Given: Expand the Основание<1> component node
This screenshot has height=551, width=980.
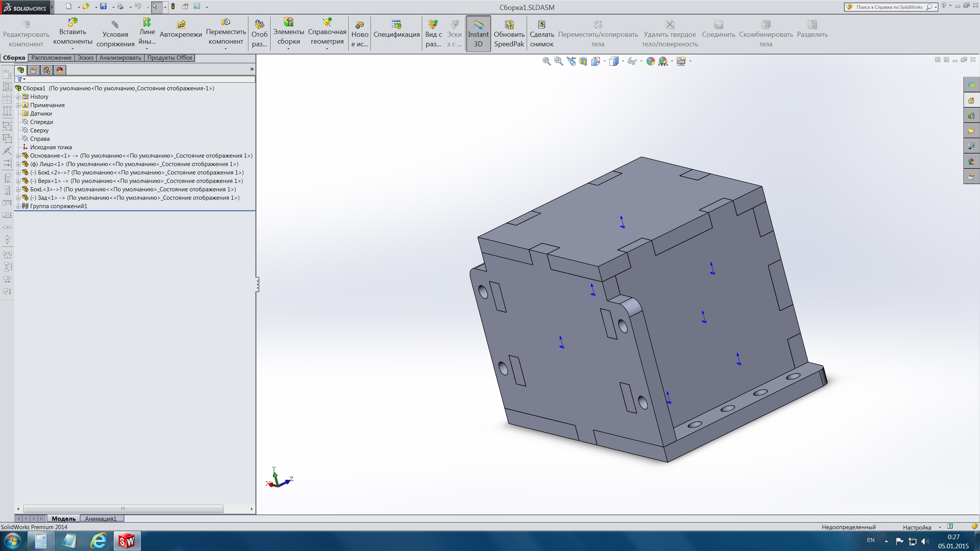Looking at the screenshot, I should pyautogui.click(x=18, y=156).
